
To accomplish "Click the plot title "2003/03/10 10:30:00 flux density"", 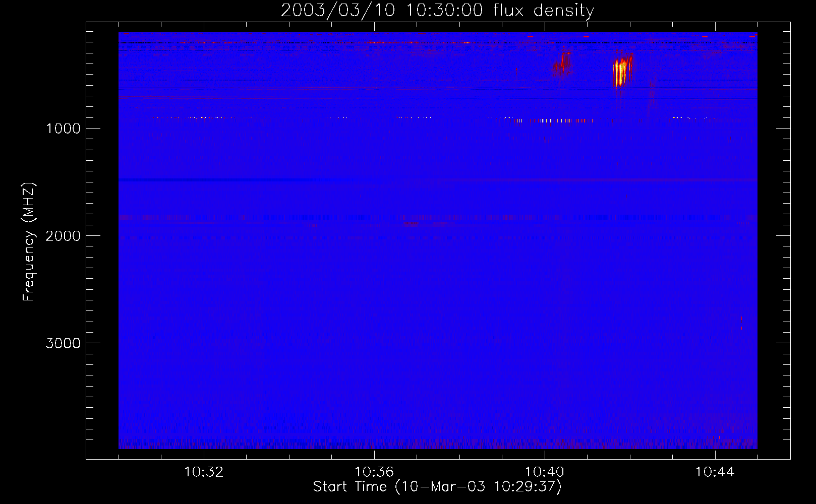I will point(437,10).
